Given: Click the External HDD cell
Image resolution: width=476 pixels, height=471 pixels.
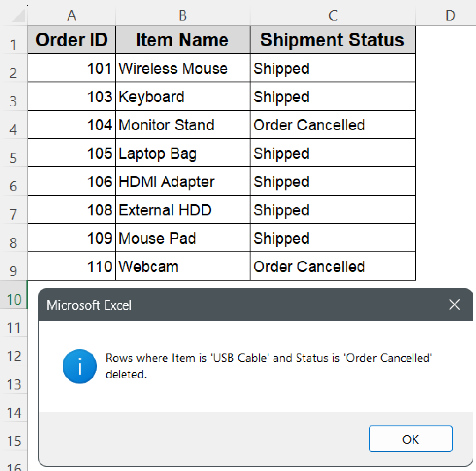Looking at the screenshot, I should [x=182, y=210].
